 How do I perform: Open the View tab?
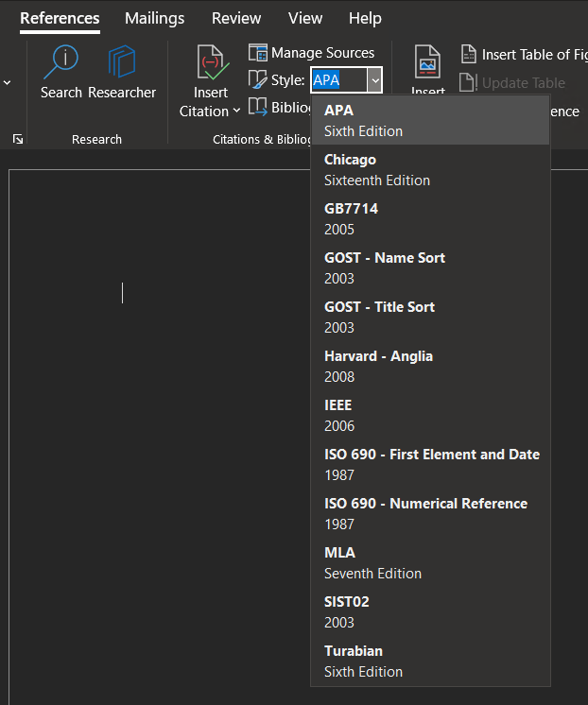305,19
